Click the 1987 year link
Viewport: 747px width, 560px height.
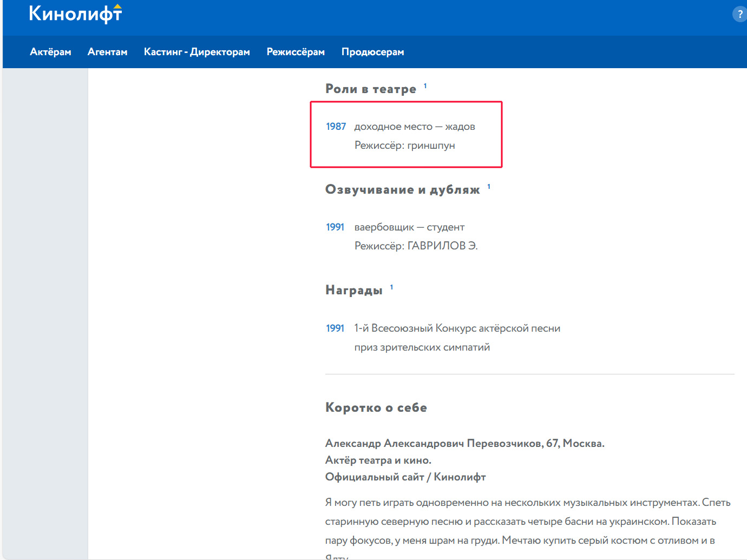click(x=336, y=127)
